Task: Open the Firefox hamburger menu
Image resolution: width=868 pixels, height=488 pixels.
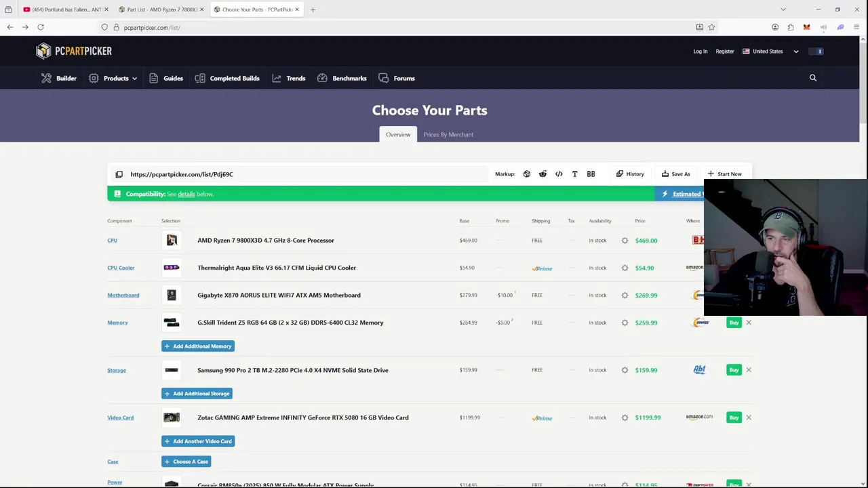Action: tap(856, 27)
